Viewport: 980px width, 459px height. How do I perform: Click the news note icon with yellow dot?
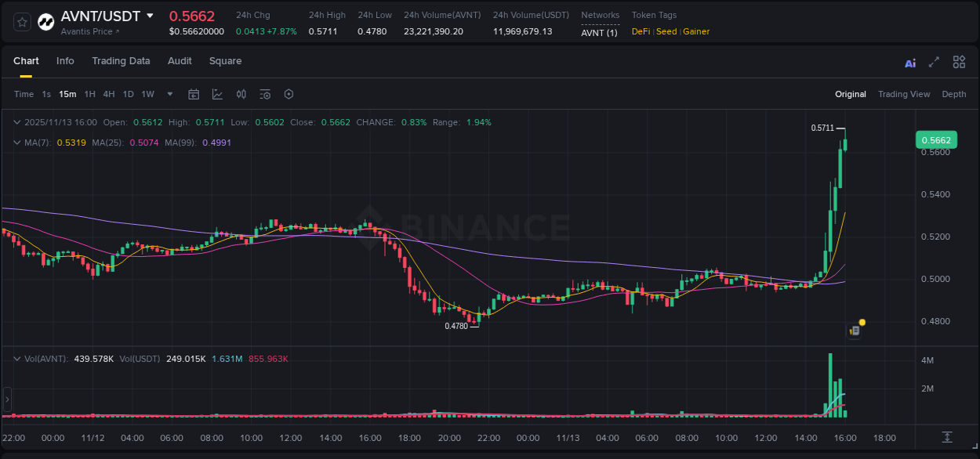pyautogui.click(x=854, y=331)
